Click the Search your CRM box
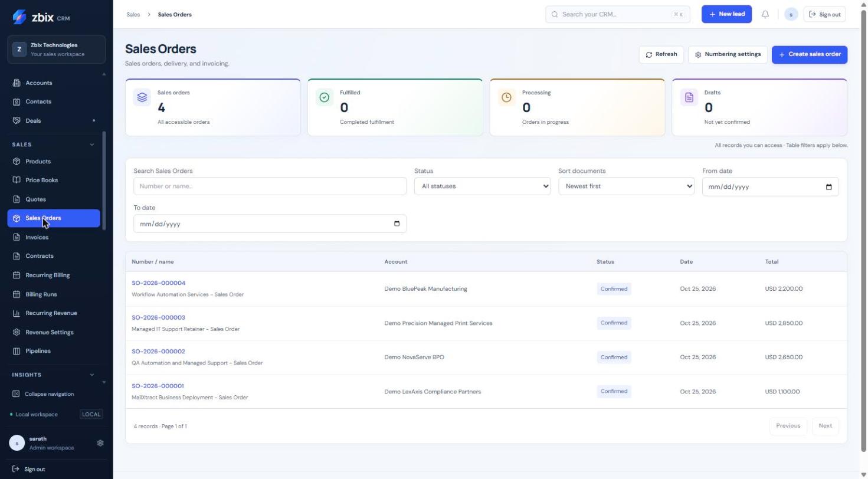Image resolution: width=868 pixels, height=479 pixels. (617, 14)
